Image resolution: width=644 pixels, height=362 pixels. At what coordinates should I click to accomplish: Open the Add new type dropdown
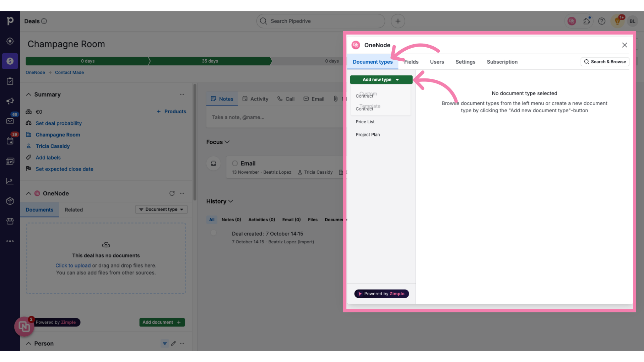[381, 80]
